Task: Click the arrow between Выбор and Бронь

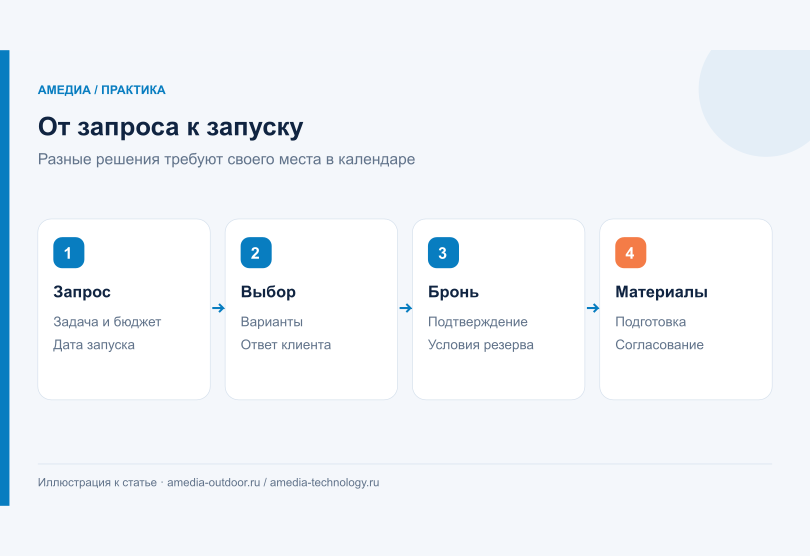Action: pos(406,308)
